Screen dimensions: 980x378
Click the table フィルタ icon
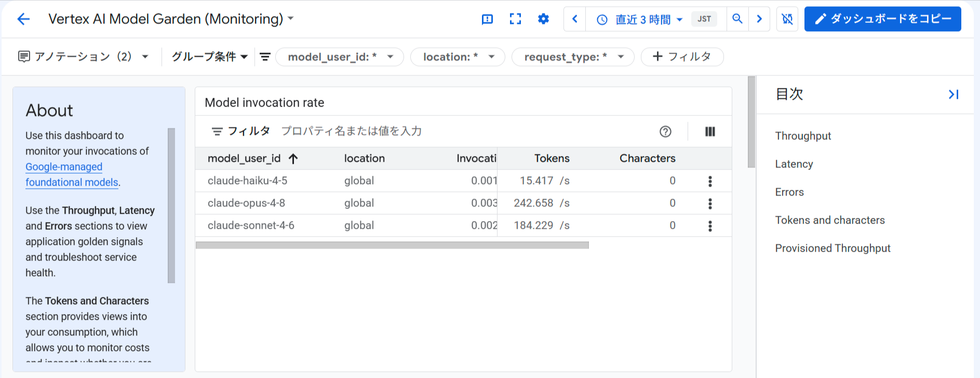pyautogui.click(x=217, y=132)
